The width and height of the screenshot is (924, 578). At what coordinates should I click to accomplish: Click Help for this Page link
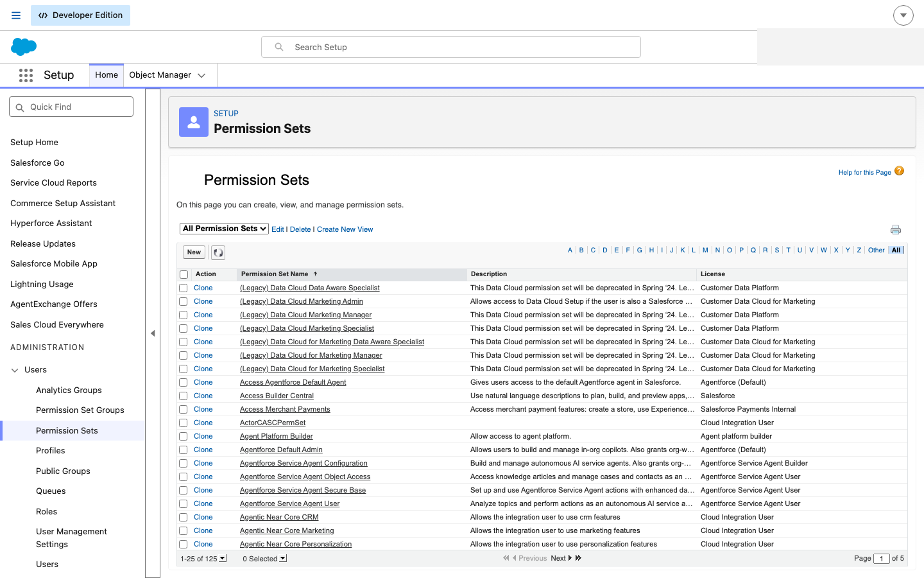(x=864, y=172)
